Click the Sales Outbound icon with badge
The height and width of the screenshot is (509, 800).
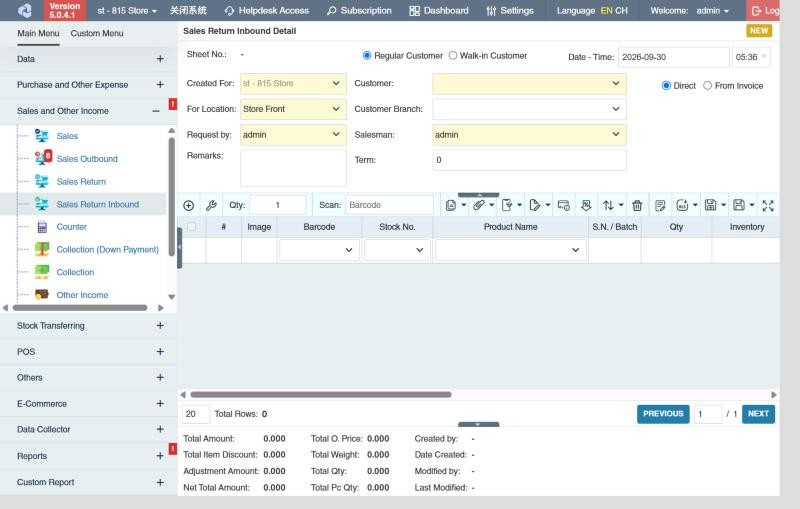pos(43,158)
